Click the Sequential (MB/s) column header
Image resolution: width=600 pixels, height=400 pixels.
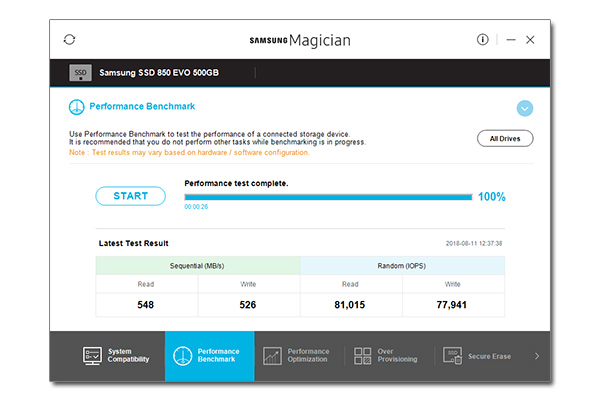pyautogui.click(x=198, y=265)
